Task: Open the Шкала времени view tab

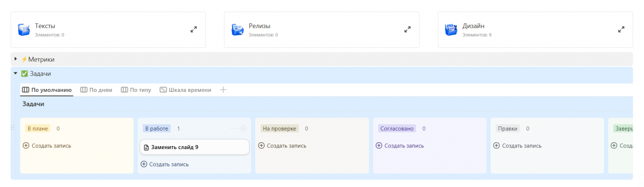Action: (x=185, y=90)
